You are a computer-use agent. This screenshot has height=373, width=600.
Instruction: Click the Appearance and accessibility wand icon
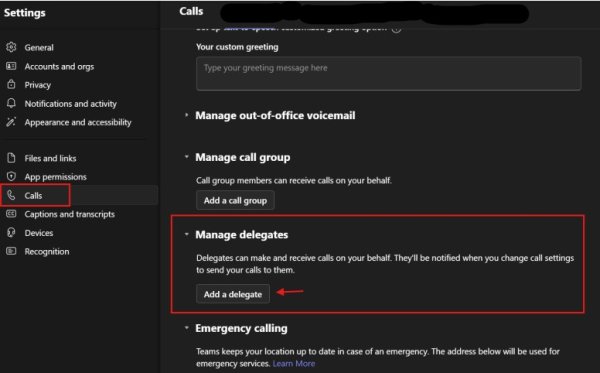[x=11, y=122]
